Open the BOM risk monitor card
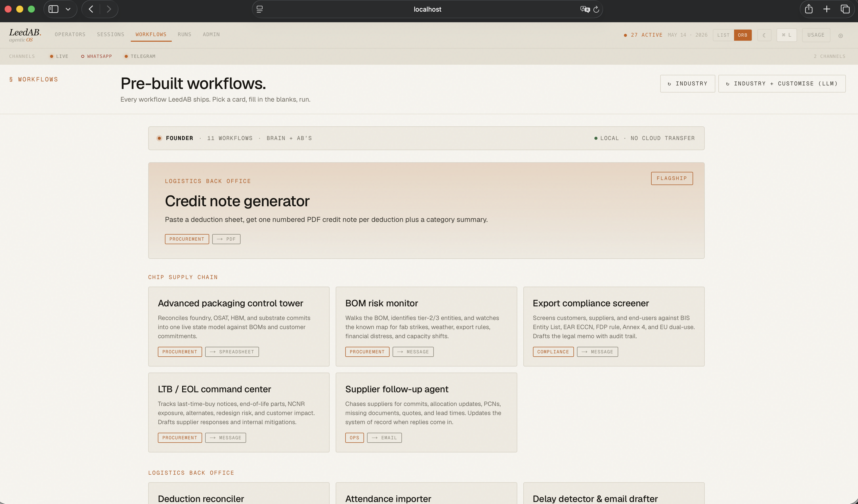The width and height of the screenshot is (858, 504). click(x=426, y=326)
